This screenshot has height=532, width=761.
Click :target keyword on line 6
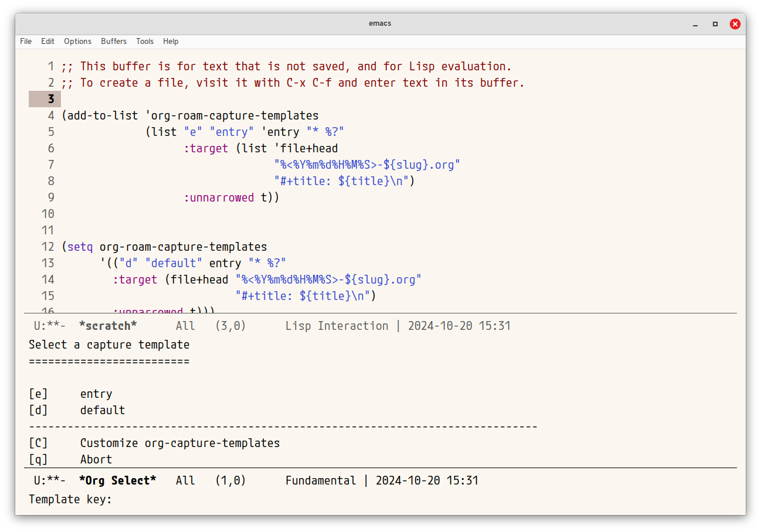[x=206, y=148]
